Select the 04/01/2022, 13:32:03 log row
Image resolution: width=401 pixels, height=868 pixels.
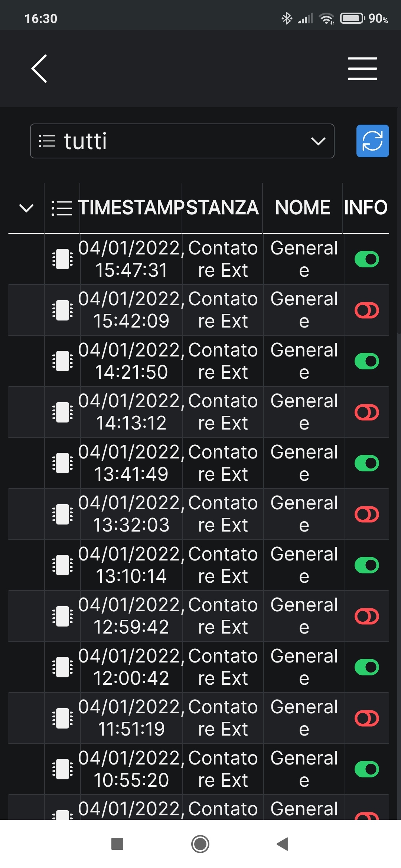(x=199, y=514)
